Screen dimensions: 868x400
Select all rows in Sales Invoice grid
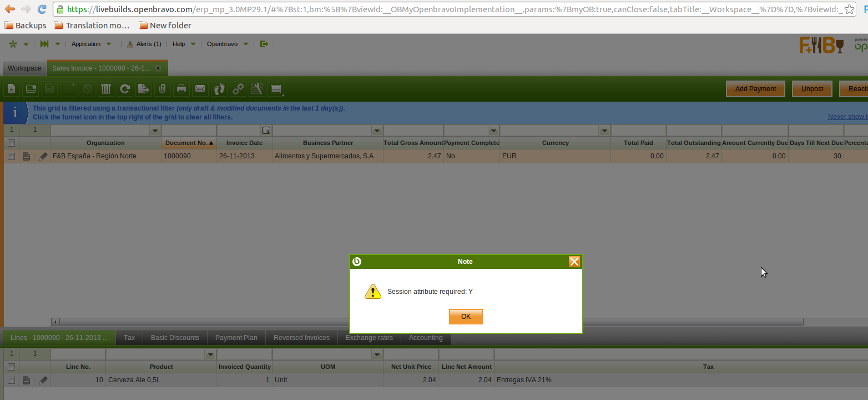pyautogui.click(x=11, y=143)
